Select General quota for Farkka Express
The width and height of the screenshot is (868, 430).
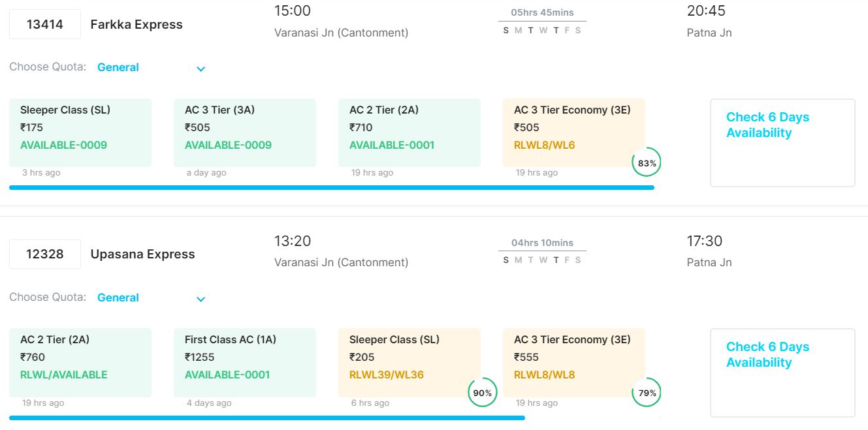click(118, 67)
